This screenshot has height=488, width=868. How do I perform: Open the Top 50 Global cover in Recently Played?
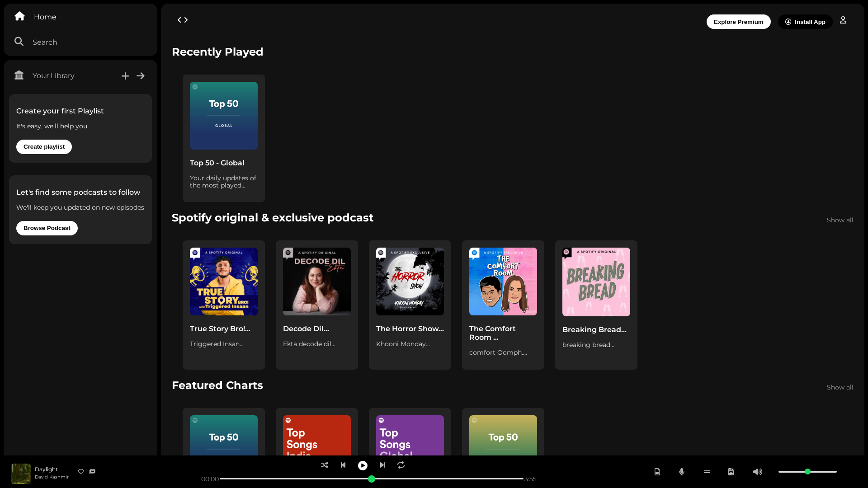pyautogui.click(x=224, y=116)
